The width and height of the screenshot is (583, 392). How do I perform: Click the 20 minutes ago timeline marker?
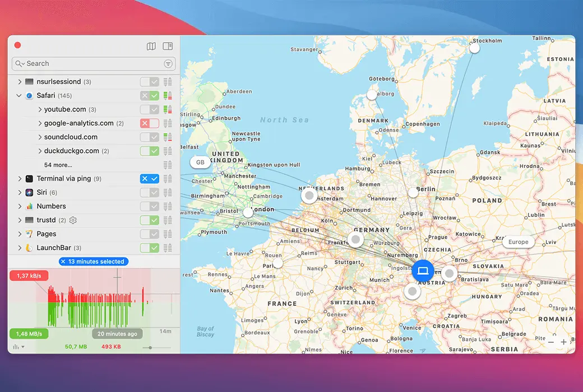pyautogui.click(x=117, y=334)
